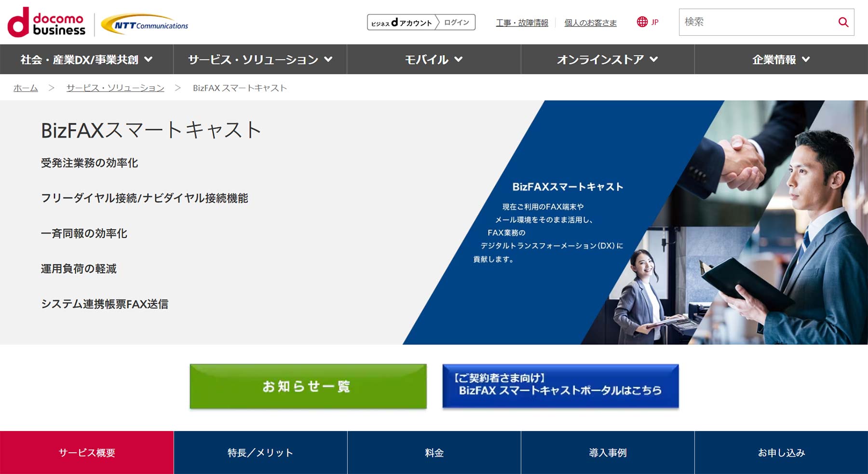The width and height of the screenshot is (868, 474).
Task: Click the BizFAXスマートキャスト page heading
Action: 151,130
